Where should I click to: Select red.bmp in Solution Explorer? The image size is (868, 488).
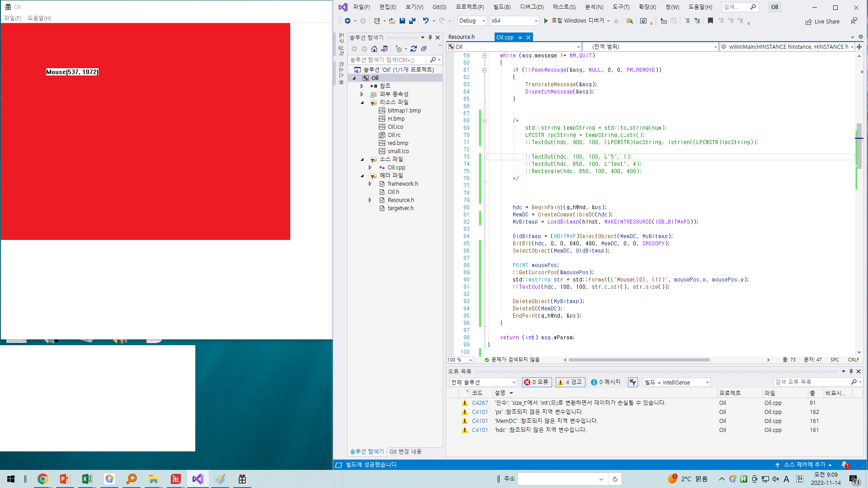[397, 143]
